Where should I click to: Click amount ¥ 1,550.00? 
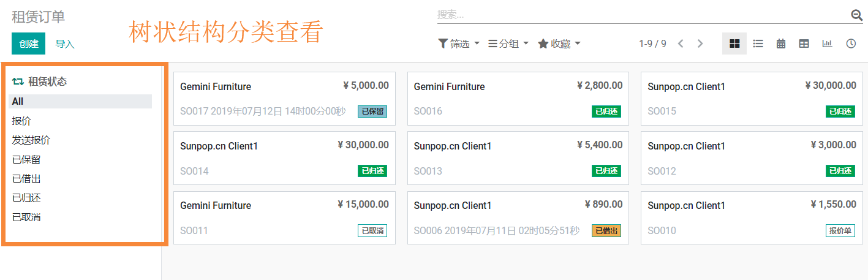tap(834, 205)
